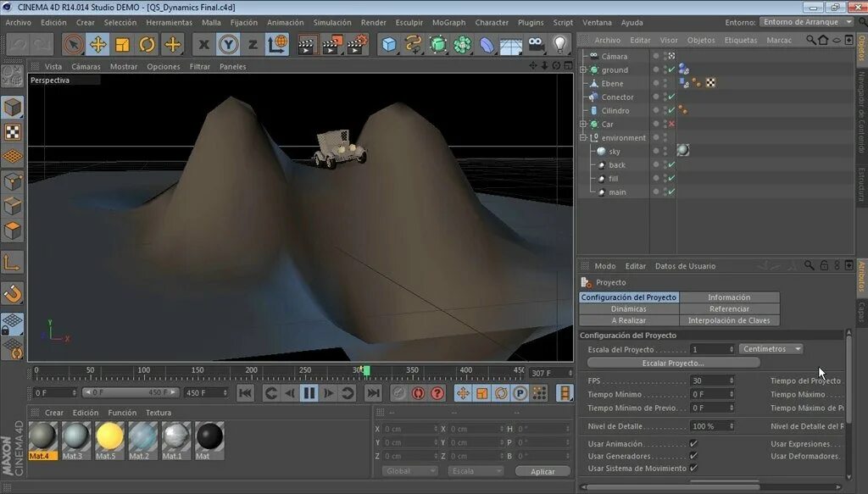Switch to Interpolación de Claves tab
868x494 pixels.
pyautogui.click(x=729, y=320)
